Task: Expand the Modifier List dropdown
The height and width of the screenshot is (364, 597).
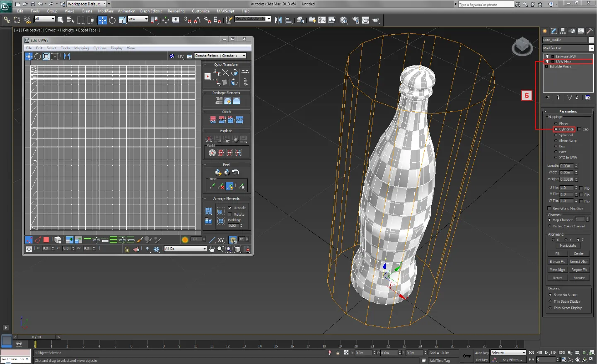Action: click(591, 48)
